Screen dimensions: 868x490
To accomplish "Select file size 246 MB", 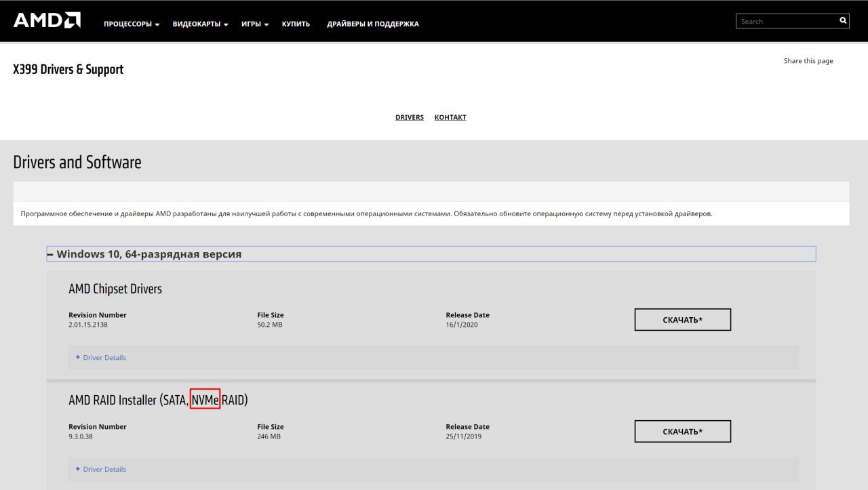I will [x=269, y=436].
